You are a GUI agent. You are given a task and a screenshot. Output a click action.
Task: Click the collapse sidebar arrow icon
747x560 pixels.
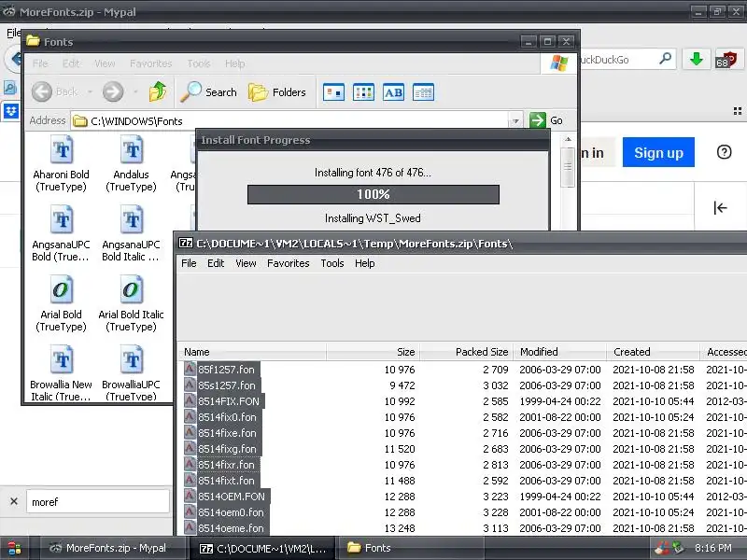click(720, 207)
